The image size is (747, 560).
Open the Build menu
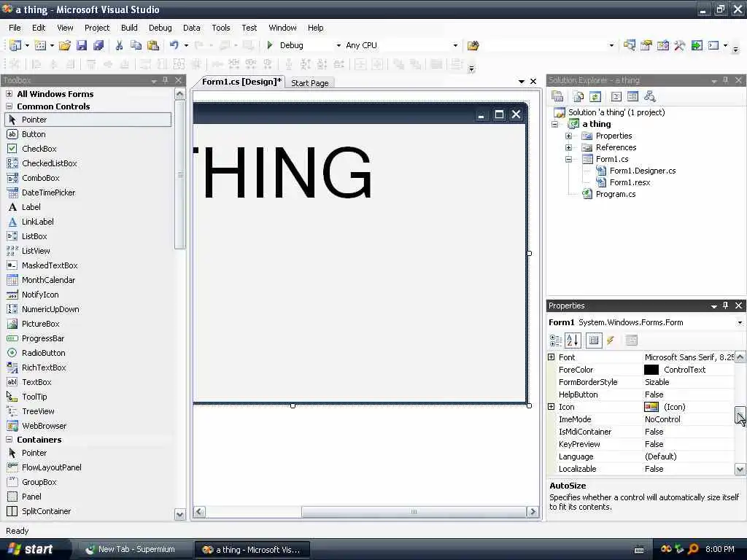(x=129, y=28)
